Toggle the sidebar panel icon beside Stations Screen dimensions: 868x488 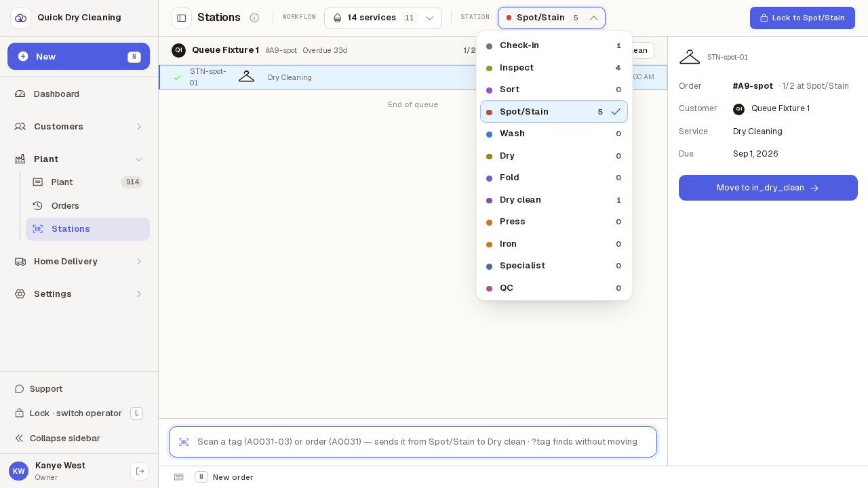182,18
